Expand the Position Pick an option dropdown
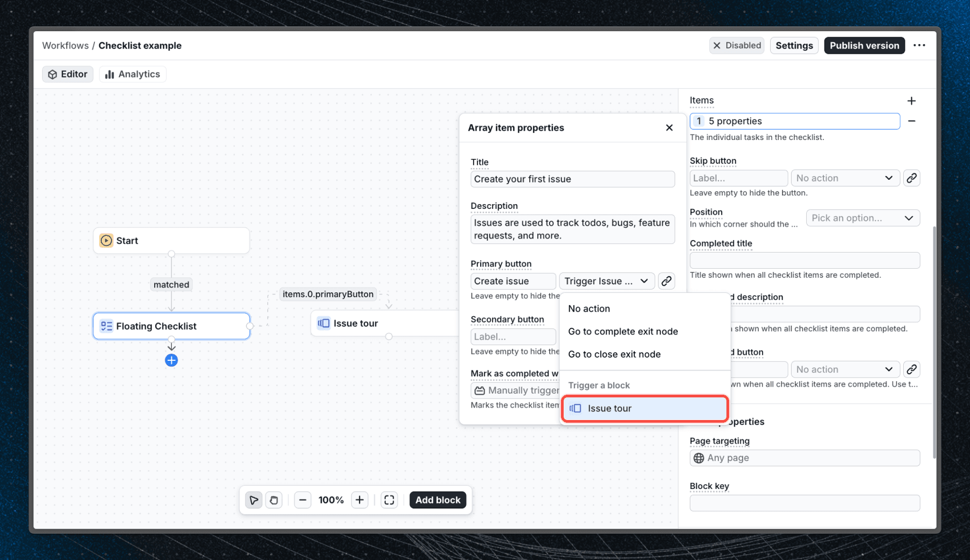Screen dimensions: 970x560 (862, 218)
